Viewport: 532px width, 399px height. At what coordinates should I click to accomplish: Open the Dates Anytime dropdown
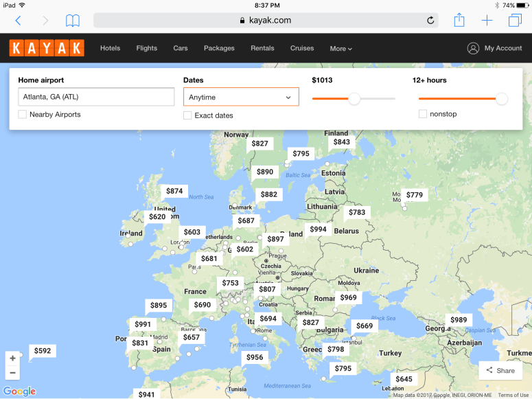coord(241,98)
